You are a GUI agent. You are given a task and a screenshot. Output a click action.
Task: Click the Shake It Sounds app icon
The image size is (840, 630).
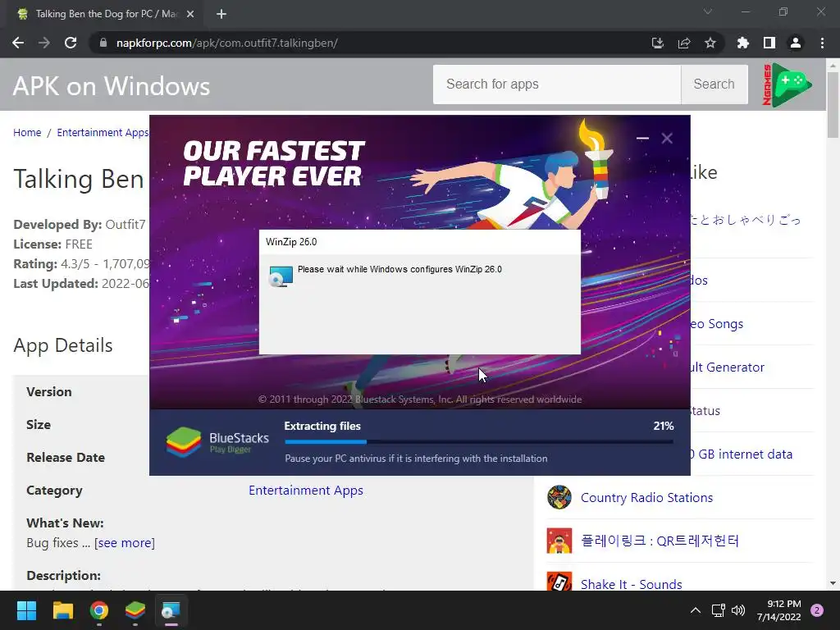(559, 582)
